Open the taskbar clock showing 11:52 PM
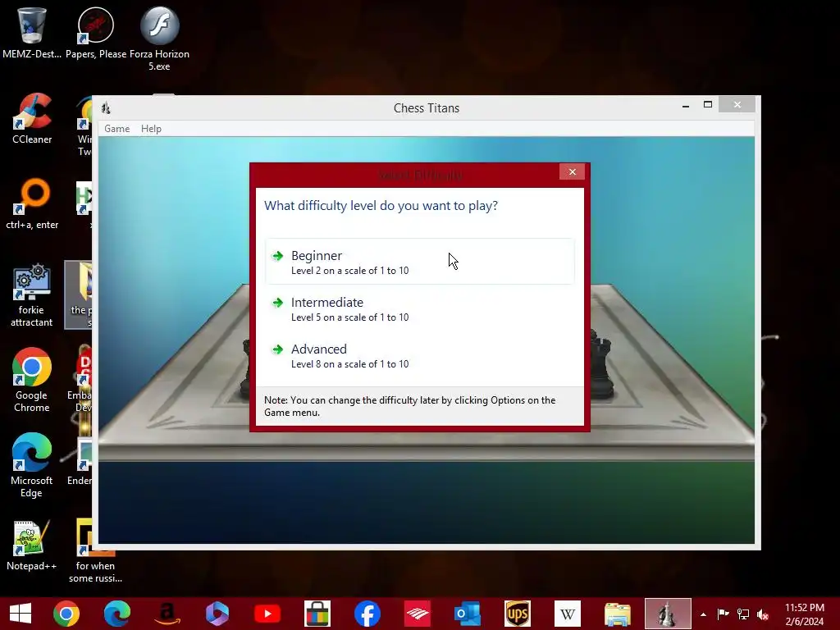Image resolution: width=840 pixels, height=630 pixels. tap(805, 614)
